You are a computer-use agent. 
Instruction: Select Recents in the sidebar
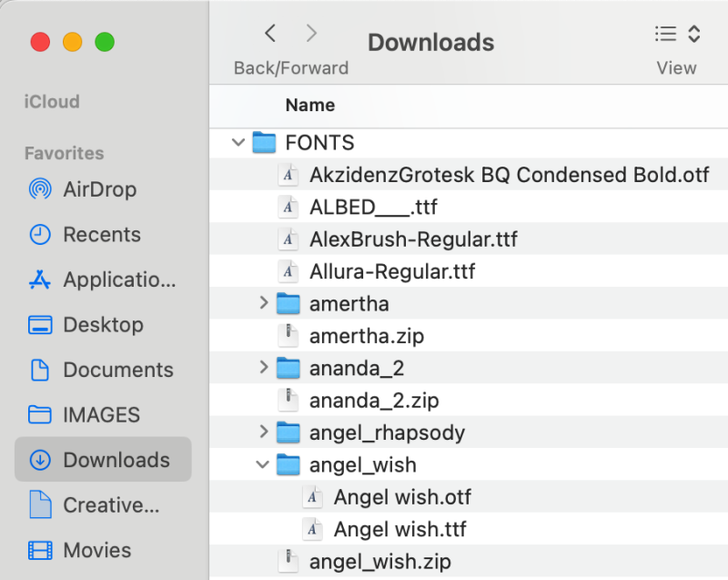click(100, 234)
